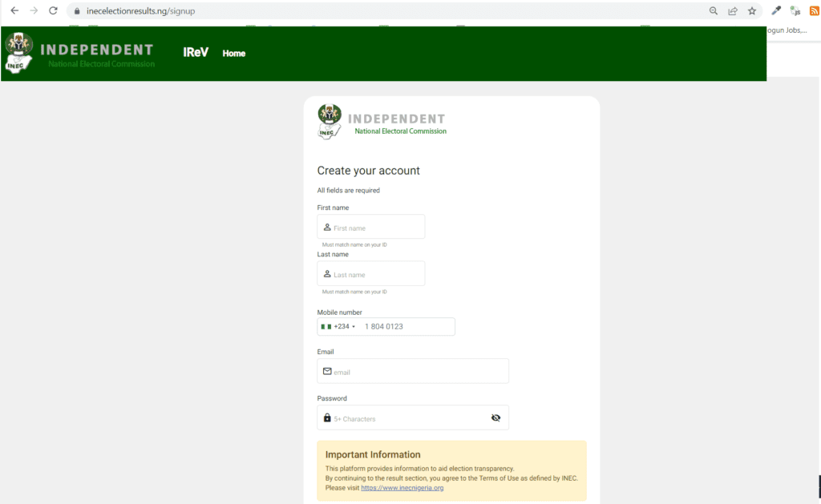The image size is (821, 504).
Task: Reload the page with the refresh icon
Action: pyautogui.click(x=53, y=10)
